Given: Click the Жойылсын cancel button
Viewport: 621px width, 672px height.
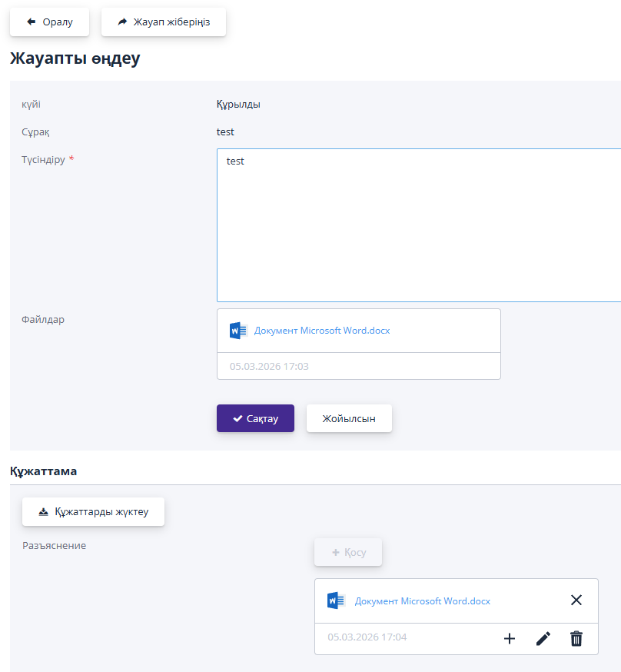Looking at the screenshot, I should tap(349, 418).
